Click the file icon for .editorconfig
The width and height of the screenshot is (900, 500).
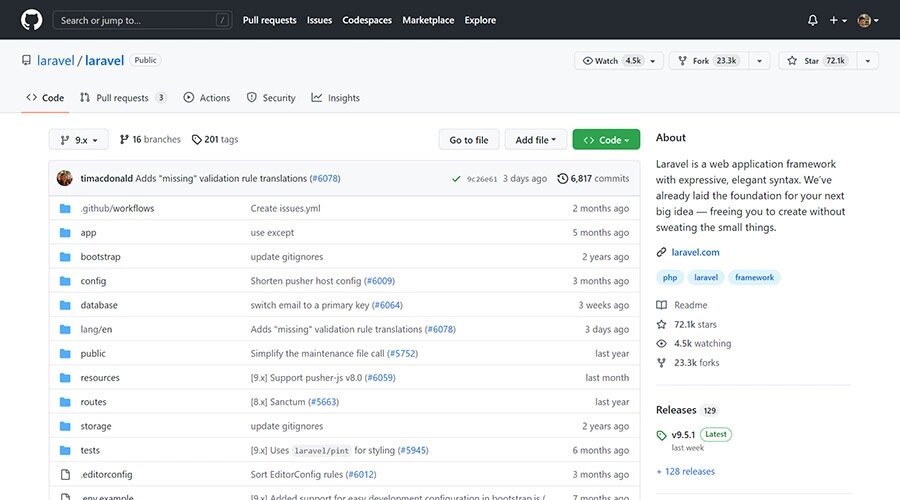(65, 474)
